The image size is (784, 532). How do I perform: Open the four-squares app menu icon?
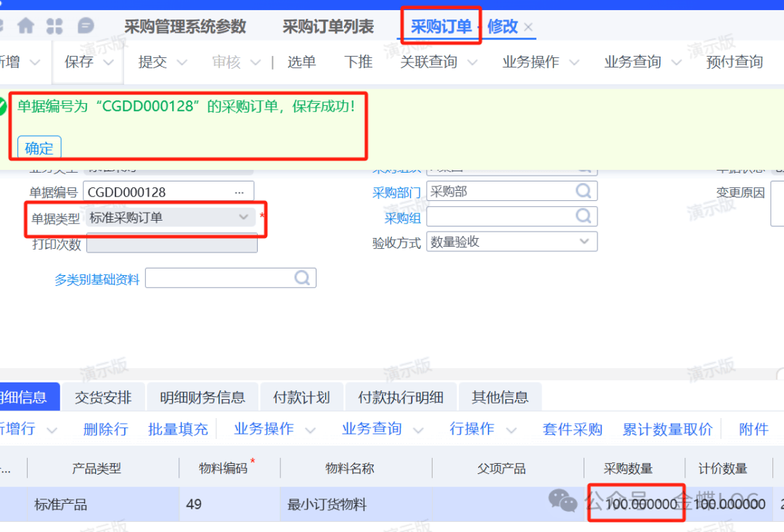click(x=54, y=27)
